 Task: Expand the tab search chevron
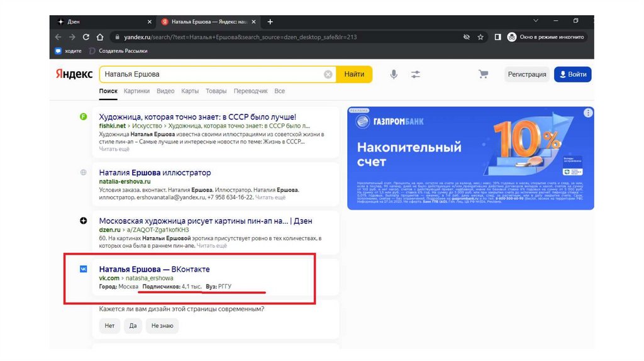tap(536, 21)
